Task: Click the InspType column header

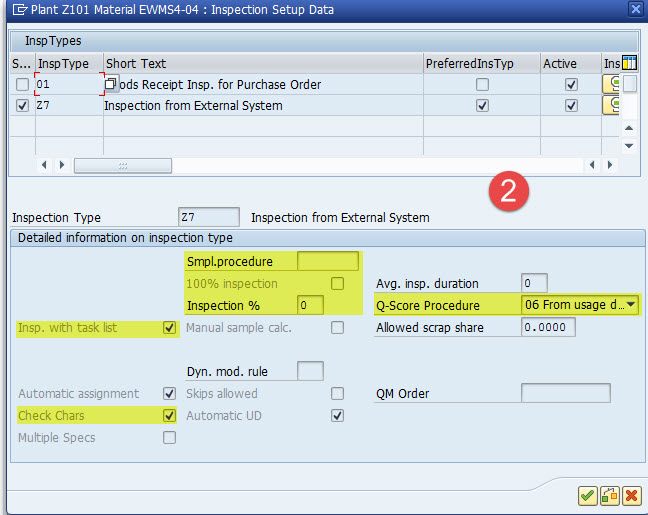Action: [x=68, y=64]
